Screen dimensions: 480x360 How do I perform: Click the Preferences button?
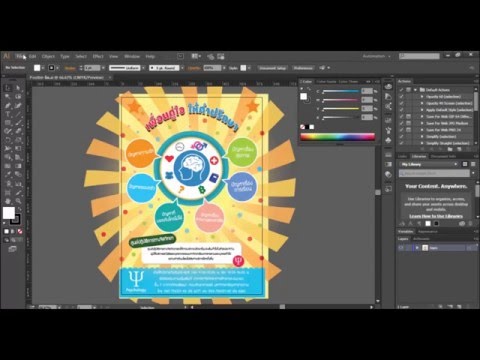[303, 68]
